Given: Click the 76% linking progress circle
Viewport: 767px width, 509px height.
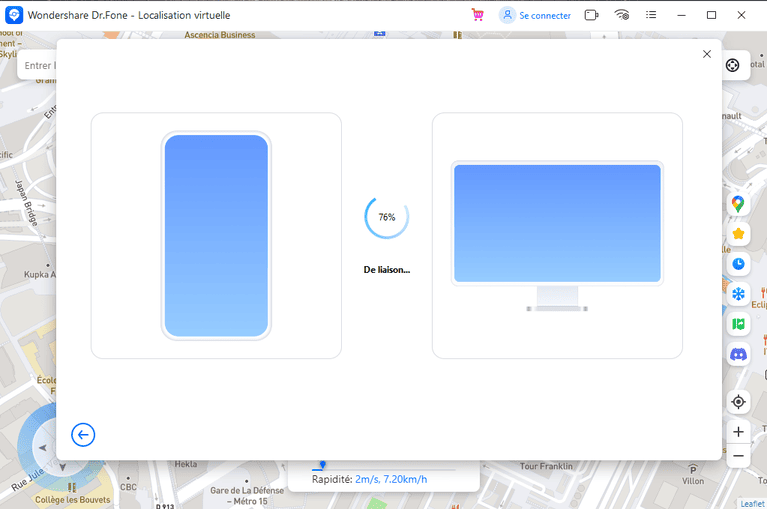Looking at the screenshot, I should 386,217.
